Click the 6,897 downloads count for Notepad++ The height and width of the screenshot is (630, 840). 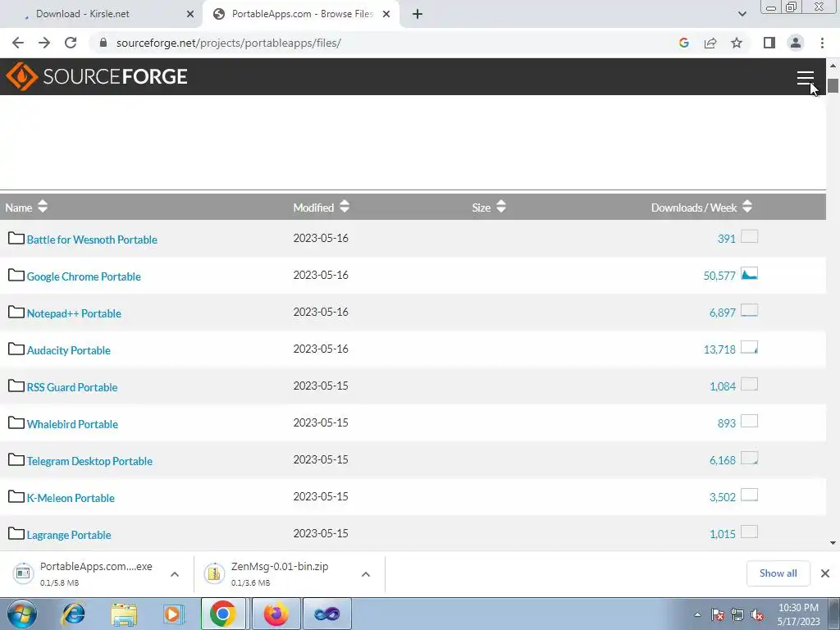click(x=722, y=313)
